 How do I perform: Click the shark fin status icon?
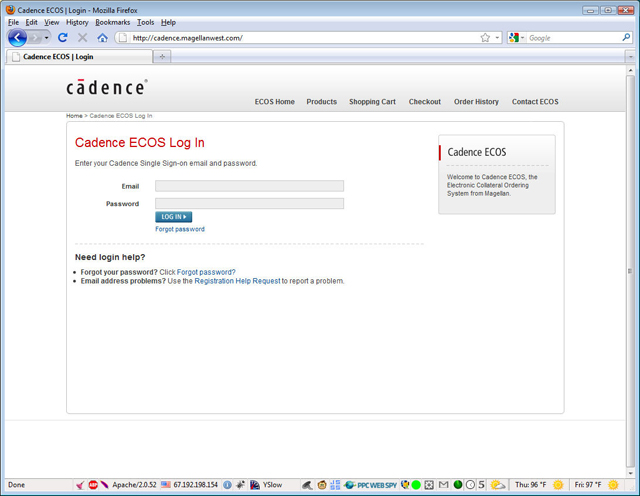point(307,485)
